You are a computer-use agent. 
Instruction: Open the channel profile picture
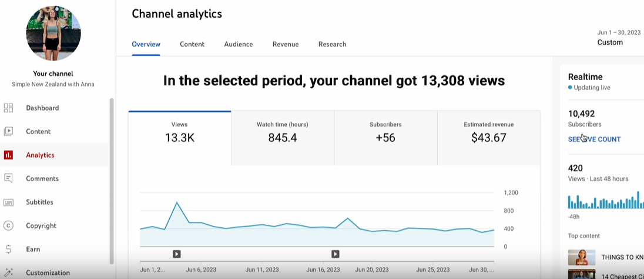[53, 34]
